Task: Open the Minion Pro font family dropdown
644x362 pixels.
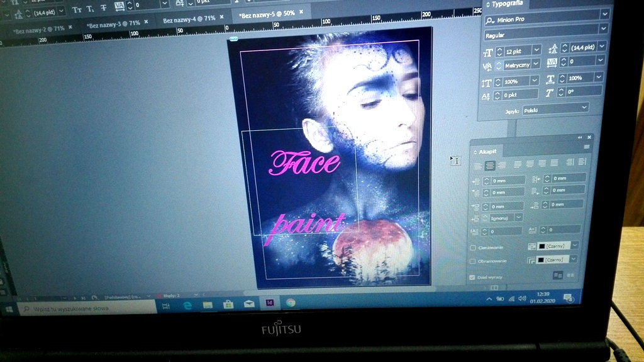Action: point(604,14)
